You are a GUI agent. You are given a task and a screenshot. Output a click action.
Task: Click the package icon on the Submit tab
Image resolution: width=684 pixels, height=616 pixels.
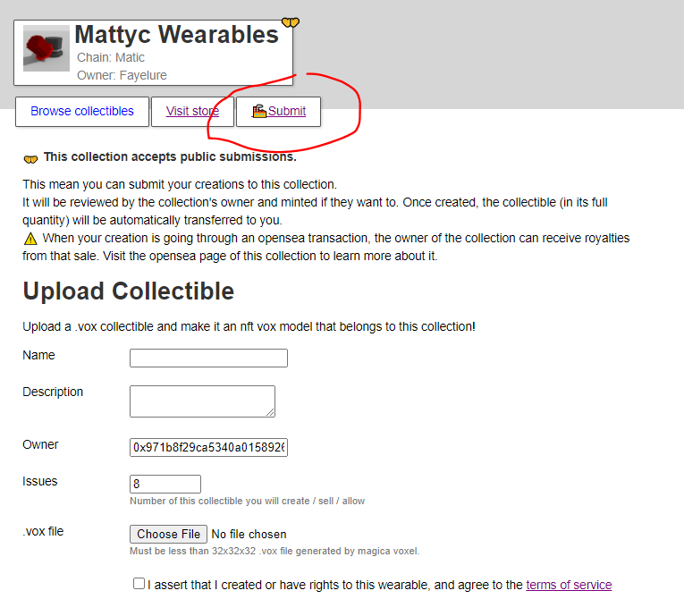point(259,112)
